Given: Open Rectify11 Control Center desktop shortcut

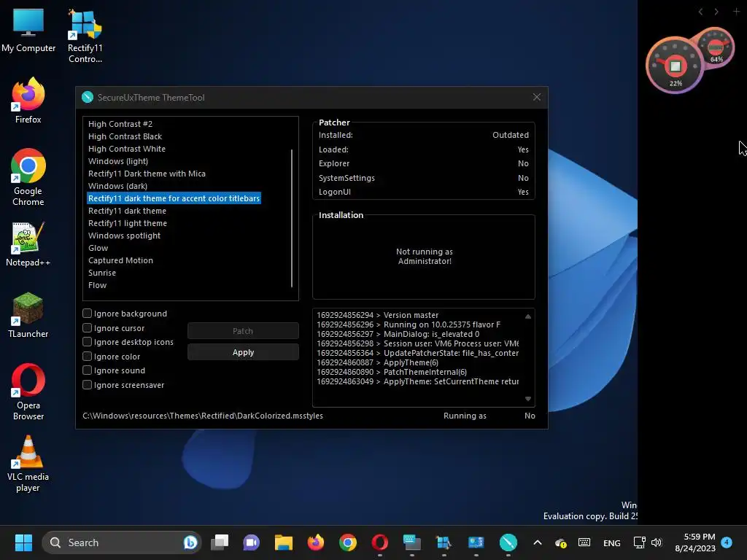Looking at the screenshot, I should (85, 36).
